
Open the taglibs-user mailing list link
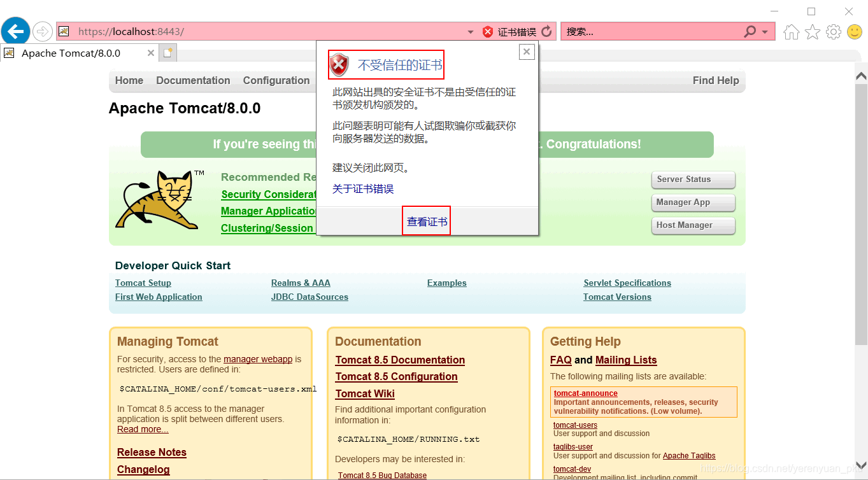click(x=573, y=447)
